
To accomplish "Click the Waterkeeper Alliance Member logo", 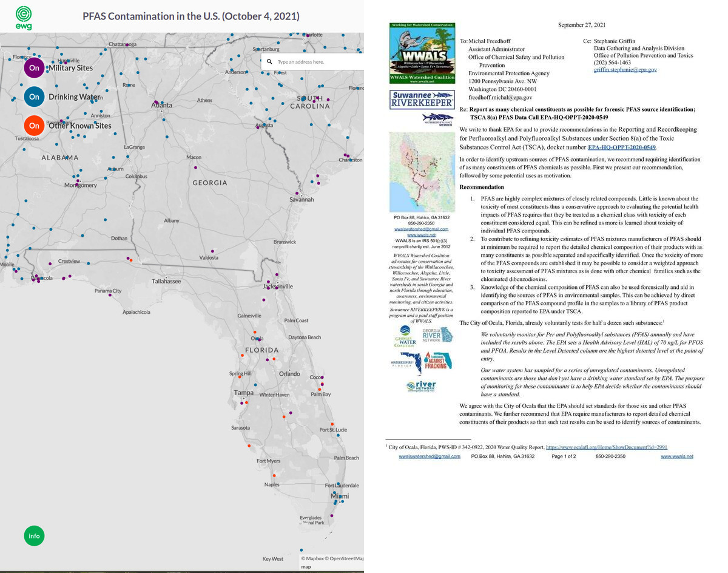I will click(x=437, y=120).
